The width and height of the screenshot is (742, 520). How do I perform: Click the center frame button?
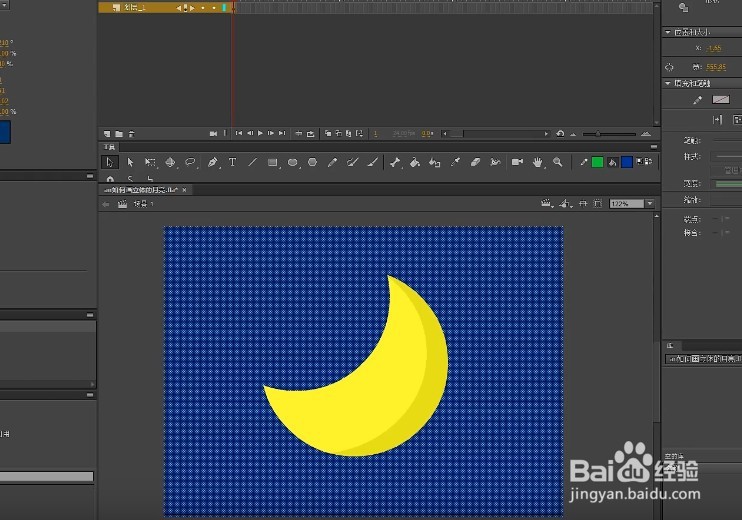[299, 134]
